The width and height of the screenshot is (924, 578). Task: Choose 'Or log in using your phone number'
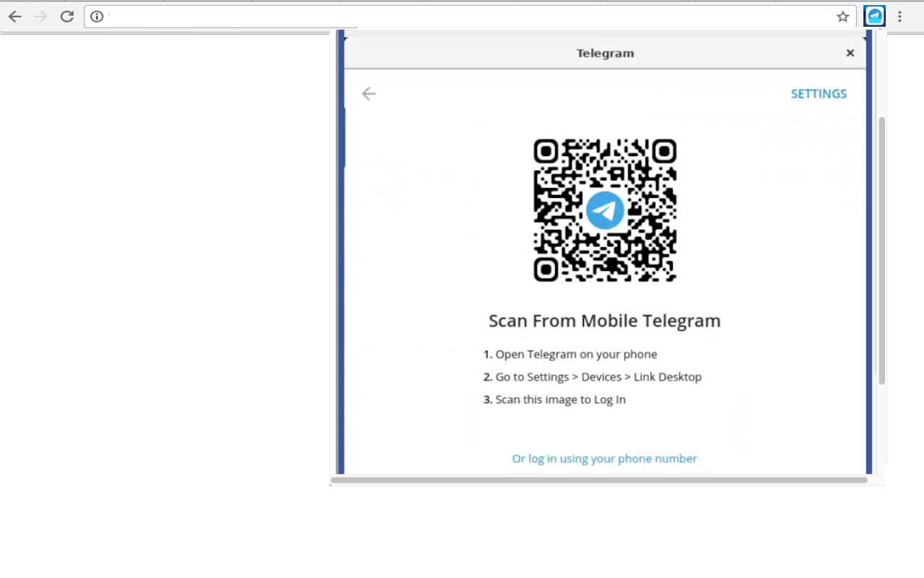604,458
